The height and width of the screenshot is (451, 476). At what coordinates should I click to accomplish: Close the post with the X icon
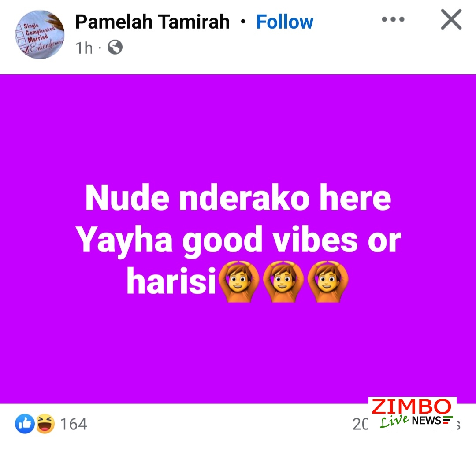tap(451, 19)
